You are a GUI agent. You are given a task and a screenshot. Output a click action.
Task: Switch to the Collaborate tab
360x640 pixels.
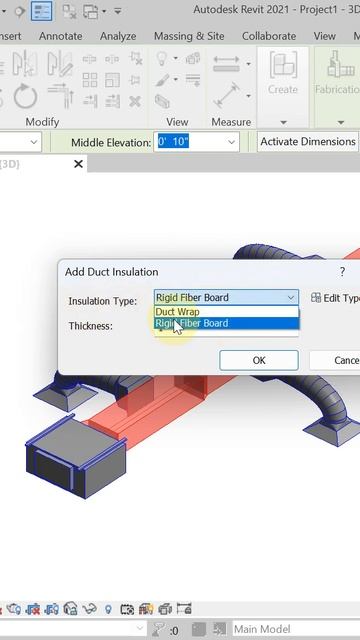click(269, 36)
